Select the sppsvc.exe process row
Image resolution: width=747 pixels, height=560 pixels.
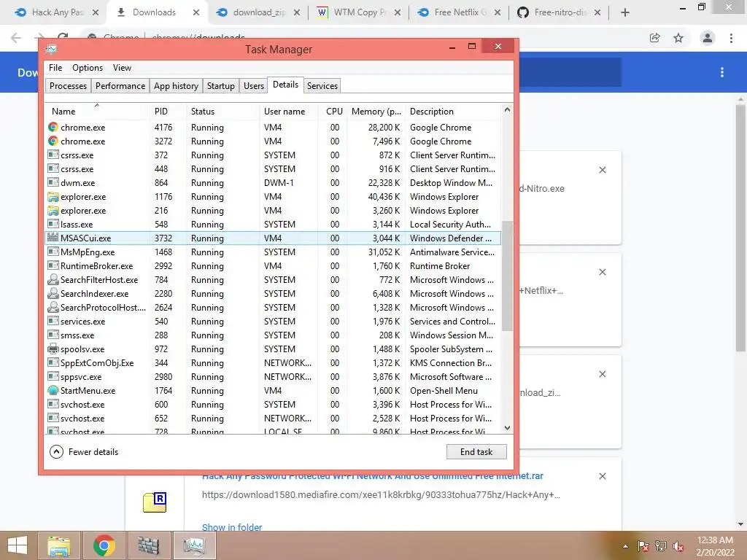tap(273, 377)
